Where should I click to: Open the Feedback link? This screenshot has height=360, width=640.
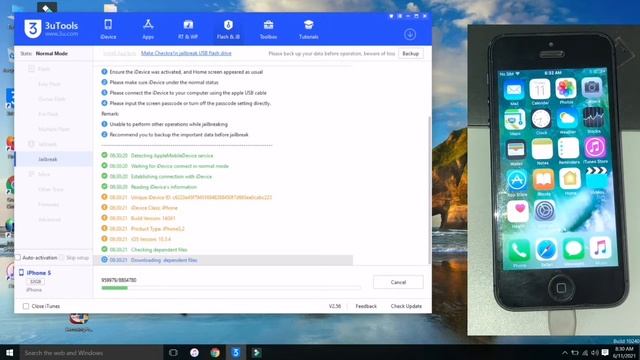366,306
